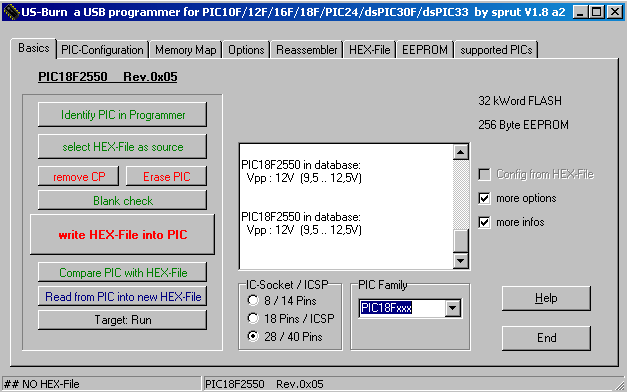The width and height of the screenshot is (627, 392).
Task: Click the End button
Action: 546,338
